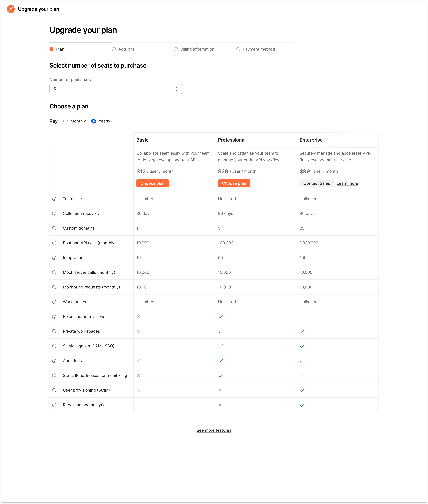428x504 pixels.
Task: Open See more features link
Action: coord(214,430)
